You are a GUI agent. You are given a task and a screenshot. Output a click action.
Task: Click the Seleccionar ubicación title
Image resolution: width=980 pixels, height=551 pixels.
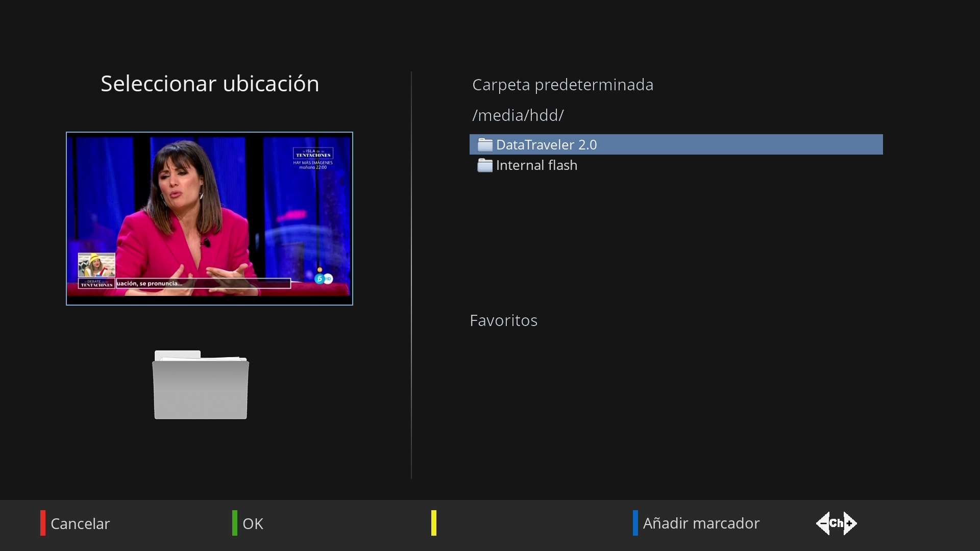point(210,84)
